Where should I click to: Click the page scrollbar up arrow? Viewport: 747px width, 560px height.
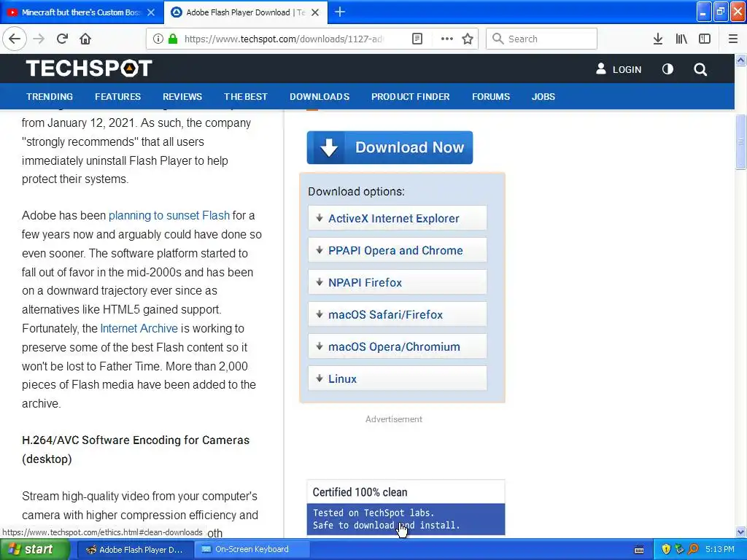pos(741,60)
